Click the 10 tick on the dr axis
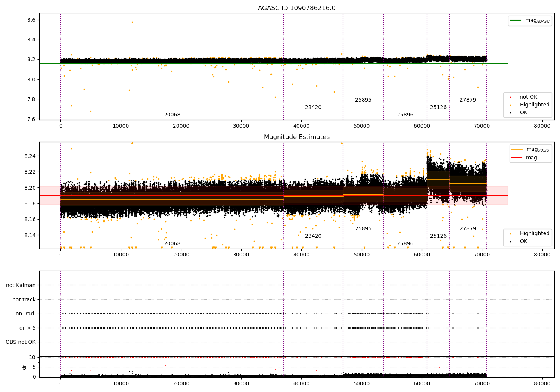 tap(32, 357)
